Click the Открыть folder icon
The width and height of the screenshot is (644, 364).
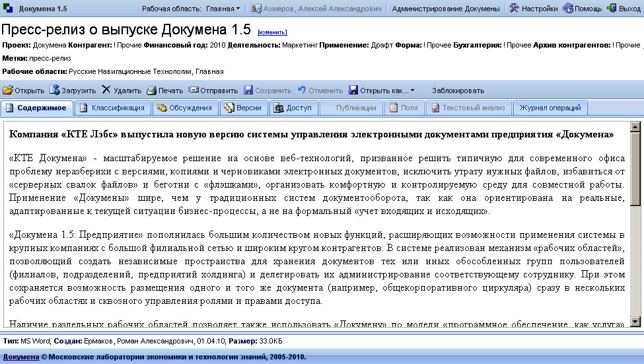tap(8, 90)
